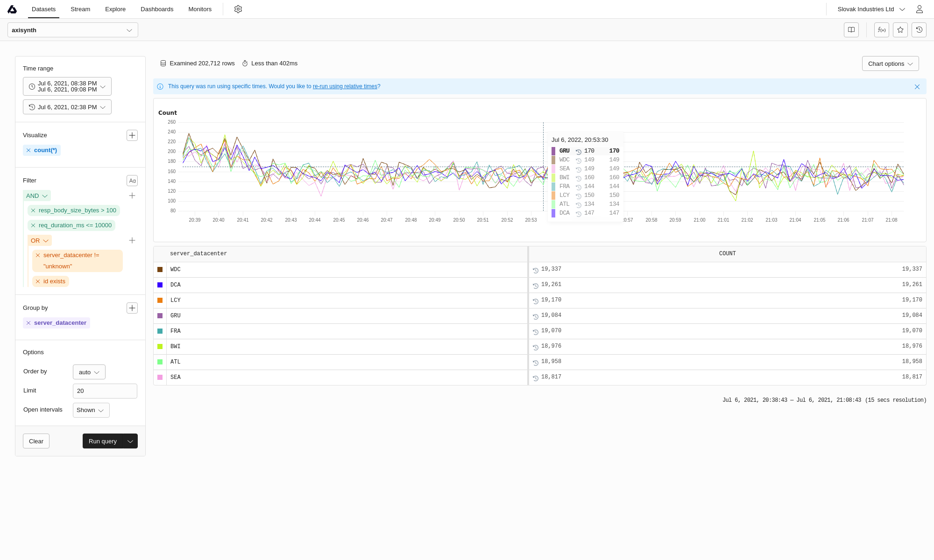The height and width of the screenshot is (560, 934).
Task: Remove the 'id exists' filter
Action: 38,281
